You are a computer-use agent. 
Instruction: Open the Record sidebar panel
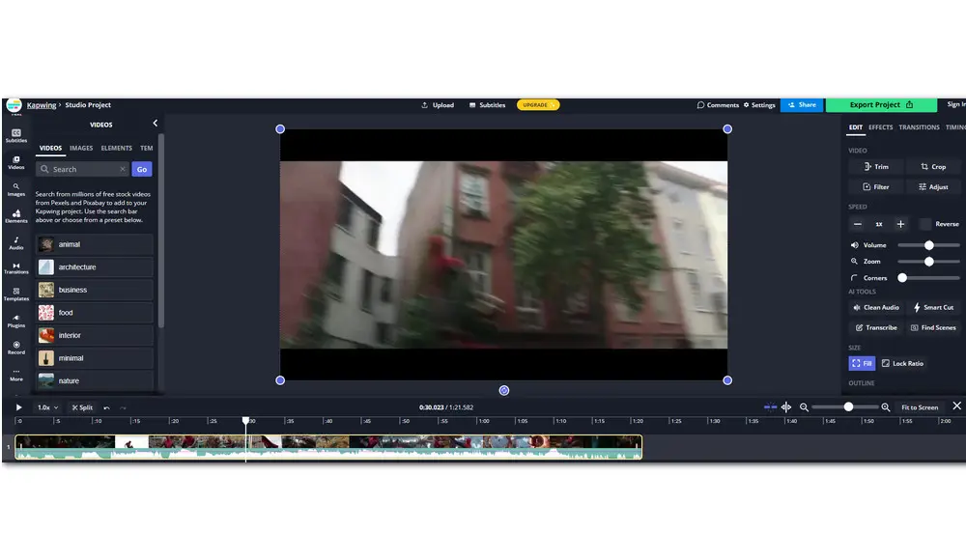[16, 348]
